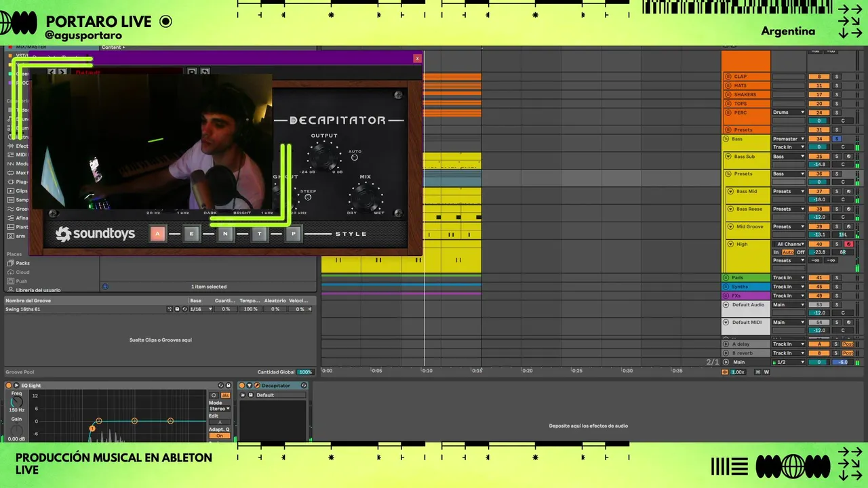Click Main track volume -6.0
868x488 pixels.
(x=842, y=362)
